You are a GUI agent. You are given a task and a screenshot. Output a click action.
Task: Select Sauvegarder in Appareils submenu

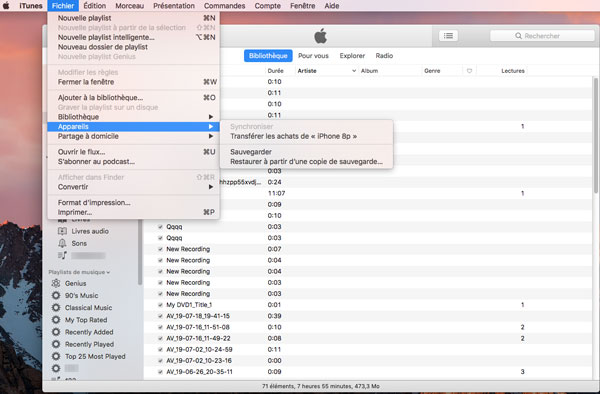click(307, 152)
